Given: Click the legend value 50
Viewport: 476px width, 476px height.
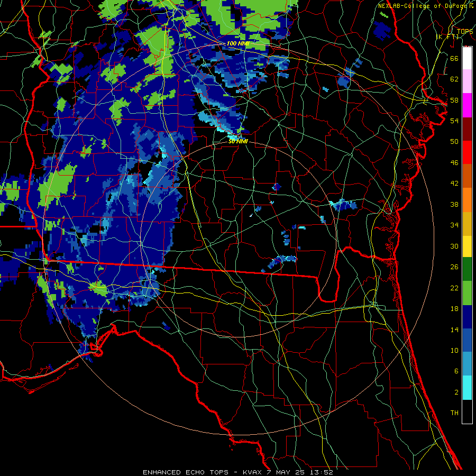Looking at the screenshot, I should [x=454, y=141].
